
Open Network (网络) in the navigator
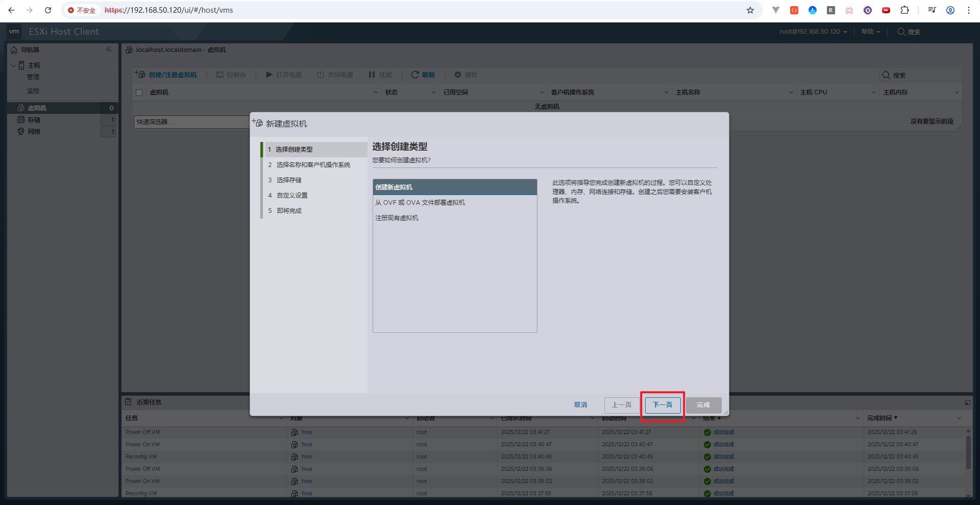(34, 132)
